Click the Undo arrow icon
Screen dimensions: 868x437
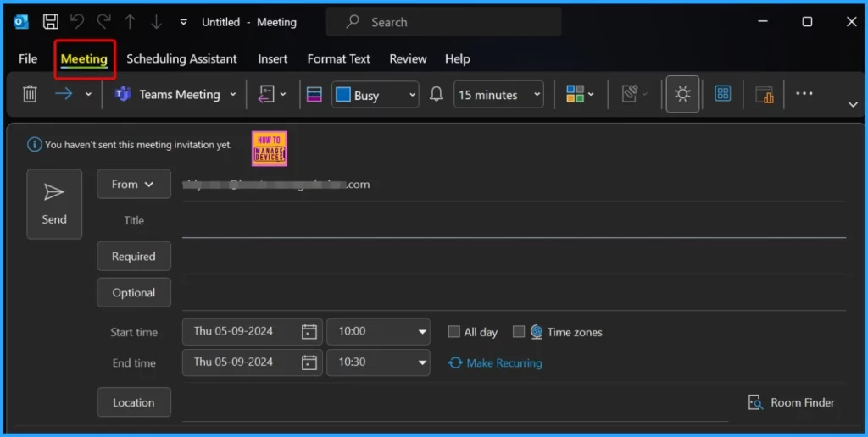click(76, 21)
